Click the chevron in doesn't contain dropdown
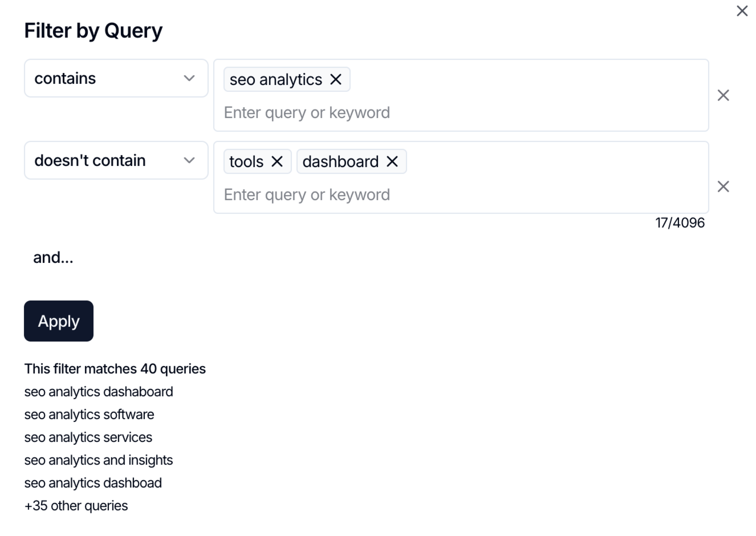Image resolution: width=756 pixels, height=536 pixels. click(189, 161)
